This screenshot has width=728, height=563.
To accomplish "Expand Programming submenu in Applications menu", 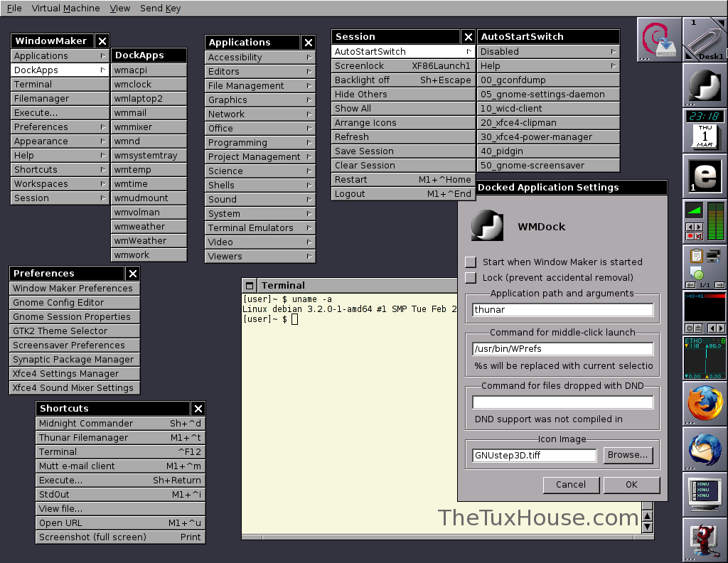I will tap(260, 142).
